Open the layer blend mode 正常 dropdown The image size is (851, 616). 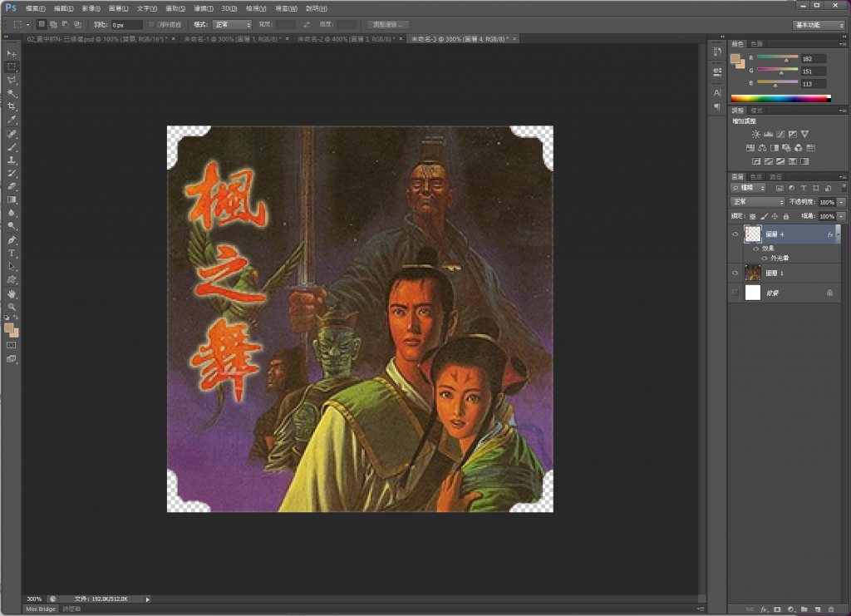[x=758, y=202]
